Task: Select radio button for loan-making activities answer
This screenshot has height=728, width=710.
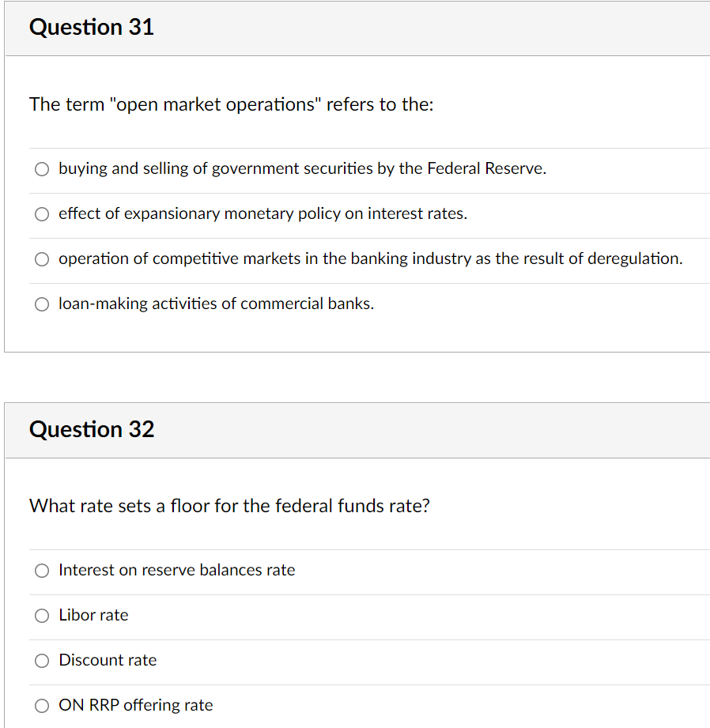Action: click(x=41, y=304)
